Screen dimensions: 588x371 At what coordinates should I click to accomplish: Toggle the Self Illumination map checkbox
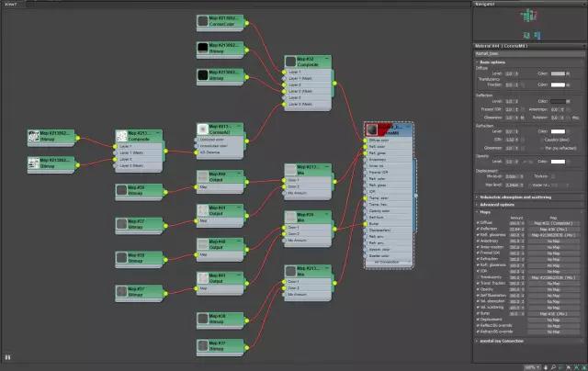(x=478, y=296)
